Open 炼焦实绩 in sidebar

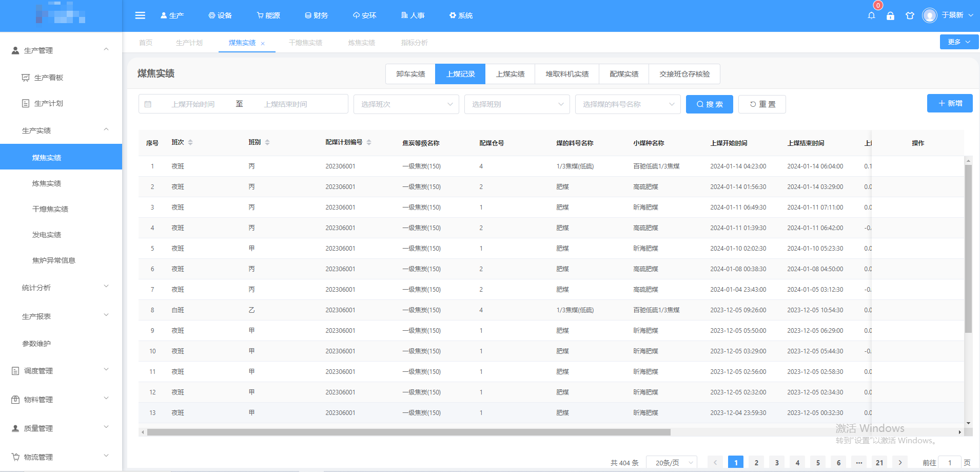click(x=61, y=183)
